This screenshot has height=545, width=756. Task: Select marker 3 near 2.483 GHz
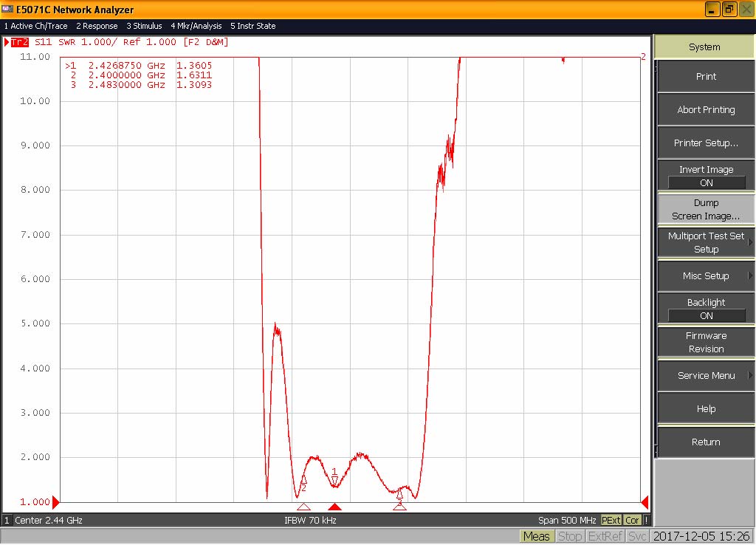[x=399, y=494]
